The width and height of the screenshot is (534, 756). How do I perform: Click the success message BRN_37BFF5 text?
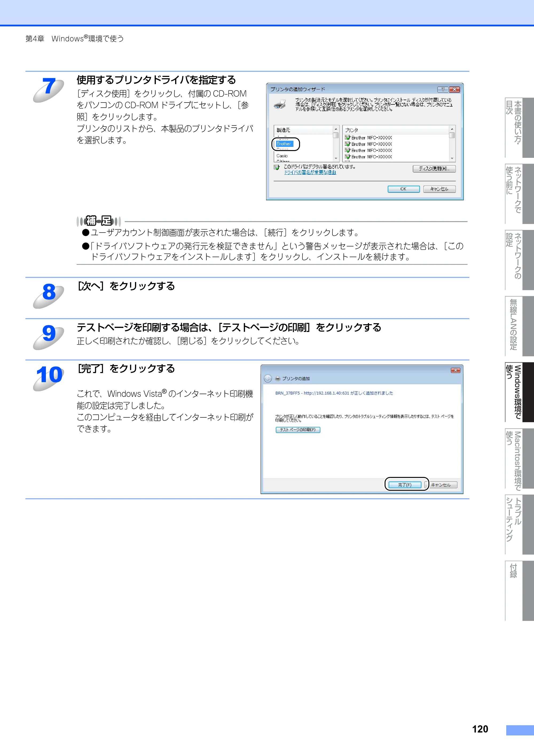tap(334, 393)
